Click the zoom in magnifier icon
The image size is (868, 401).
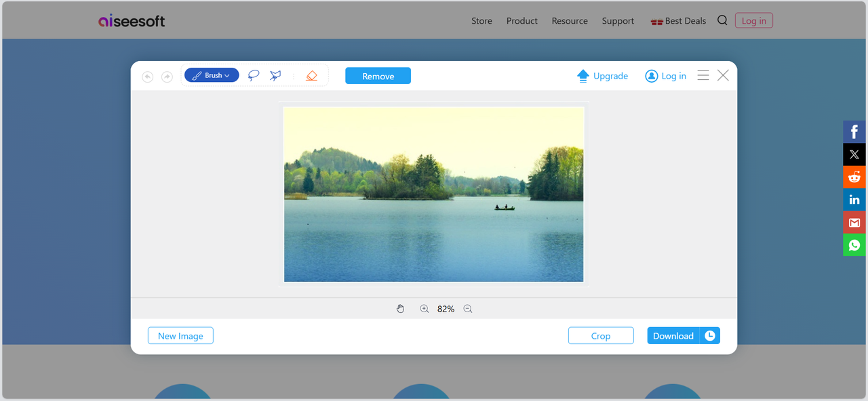coord(425,309)
